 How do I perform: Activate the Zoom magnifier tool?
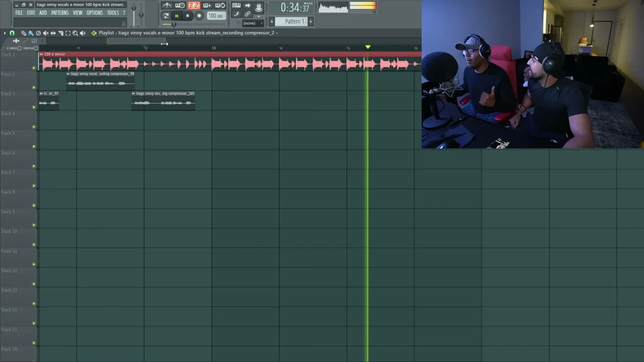point(75,33)
